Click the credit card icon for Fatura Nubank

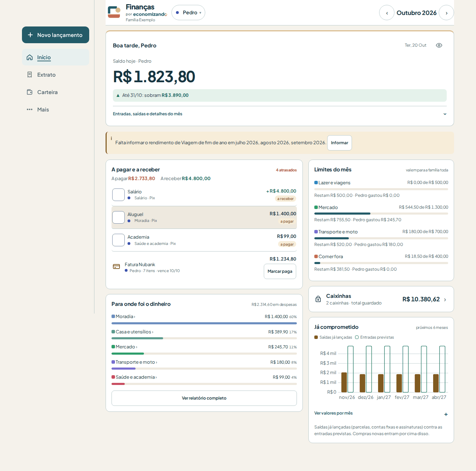point(116,267)
